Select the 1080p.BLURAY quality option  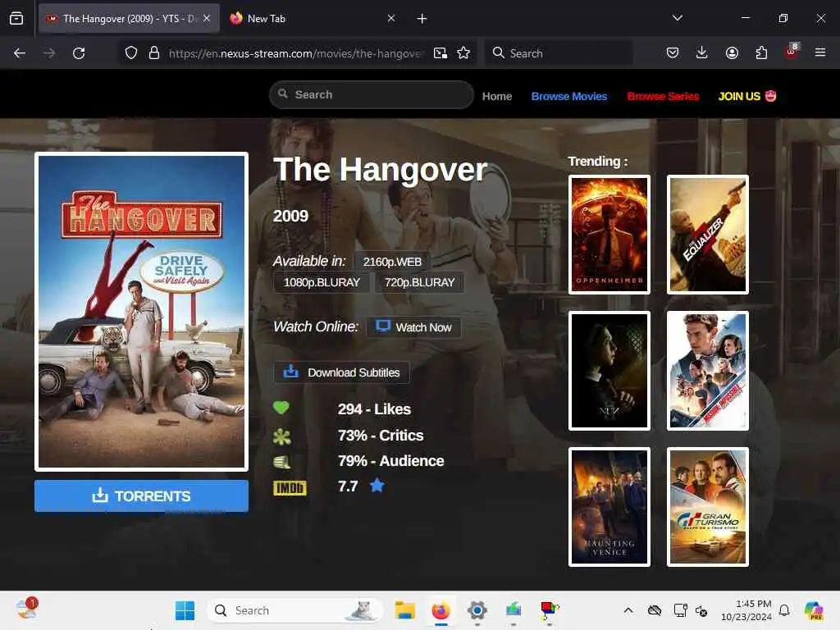(x=322, y=282)
